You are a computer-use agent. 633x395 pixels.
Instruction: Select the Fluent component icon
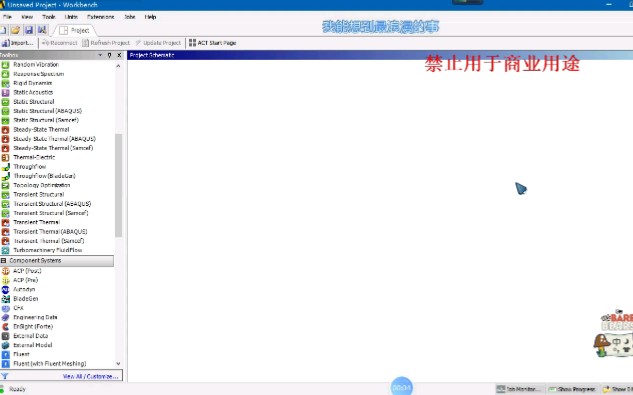(x=5, y=354)
